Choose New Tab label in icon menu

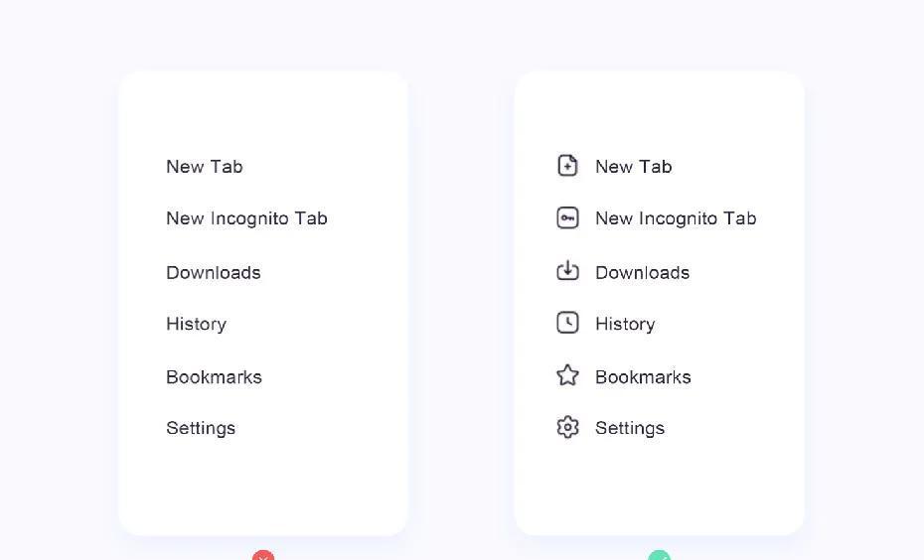click(634, 167)
